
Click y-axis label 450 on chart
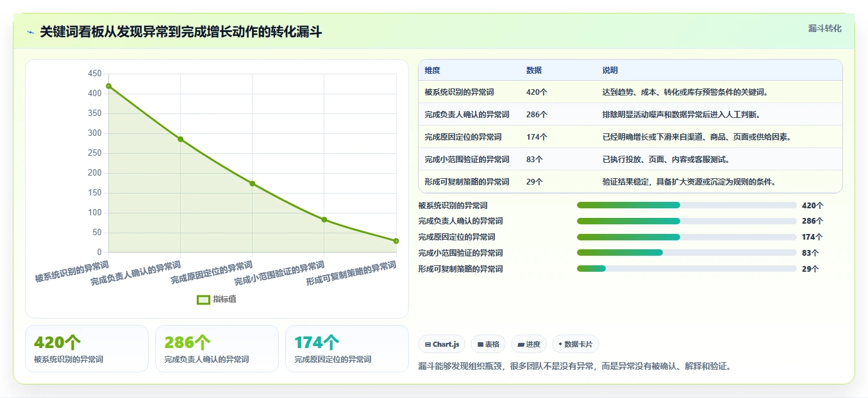click(94, 74)
